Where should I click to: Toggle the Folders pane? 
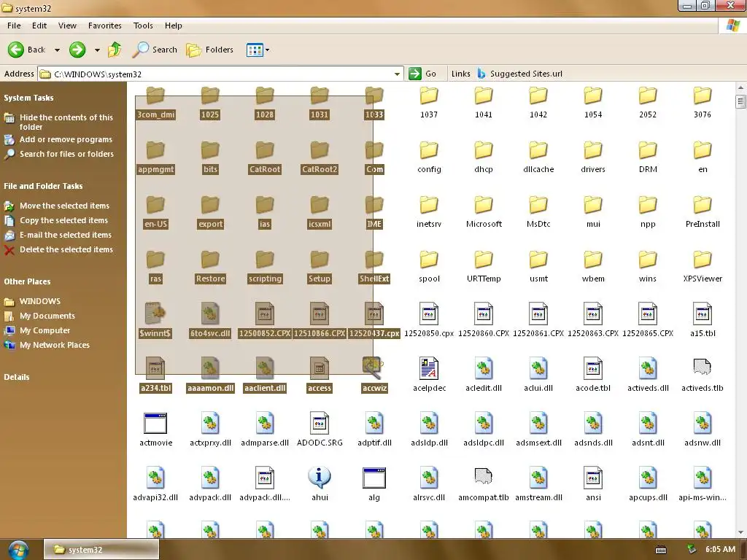coord(209,50)
